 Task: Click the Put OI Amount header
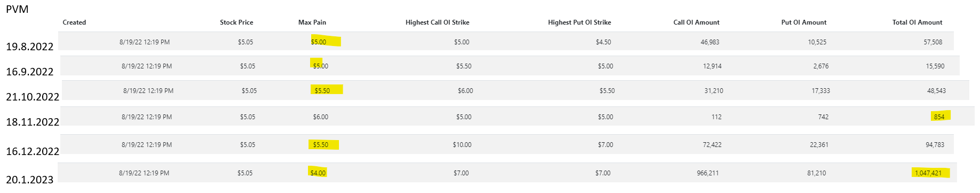(x=803, y=22)
